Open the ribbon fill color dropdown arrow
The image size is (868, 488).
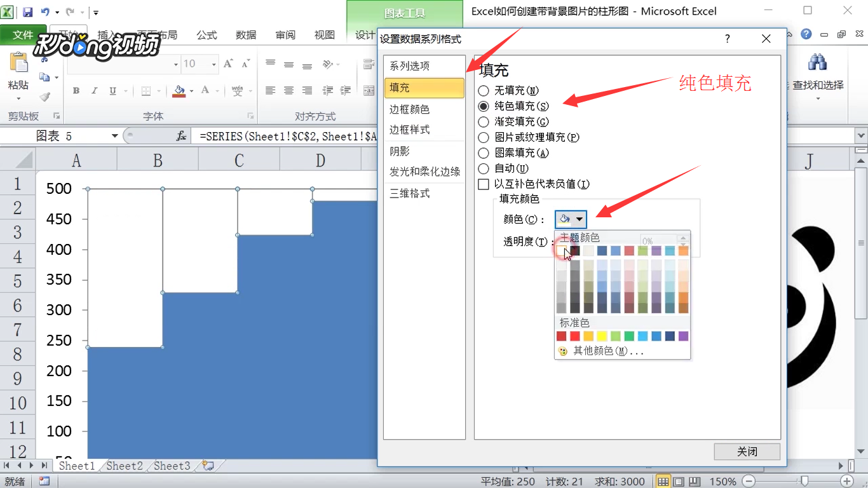coord(191,91)
